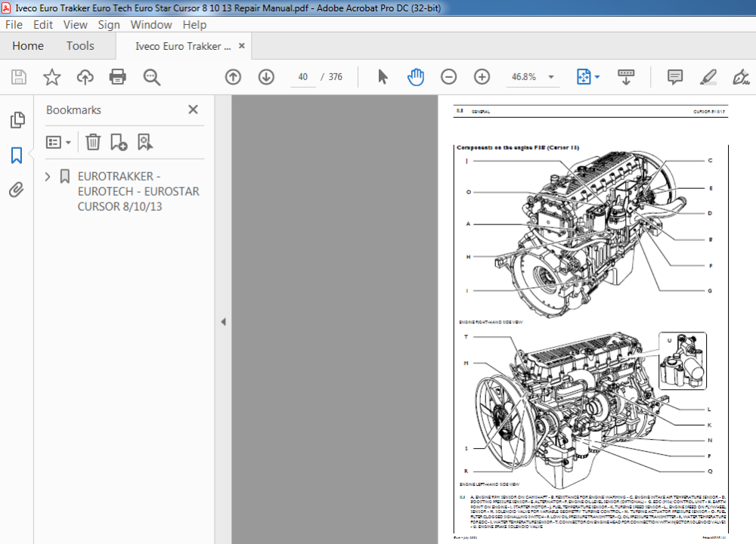The width and height of the screenshot is (756, 544).
Task: Open the find text magnifier
Action: (x=151, y=77)
